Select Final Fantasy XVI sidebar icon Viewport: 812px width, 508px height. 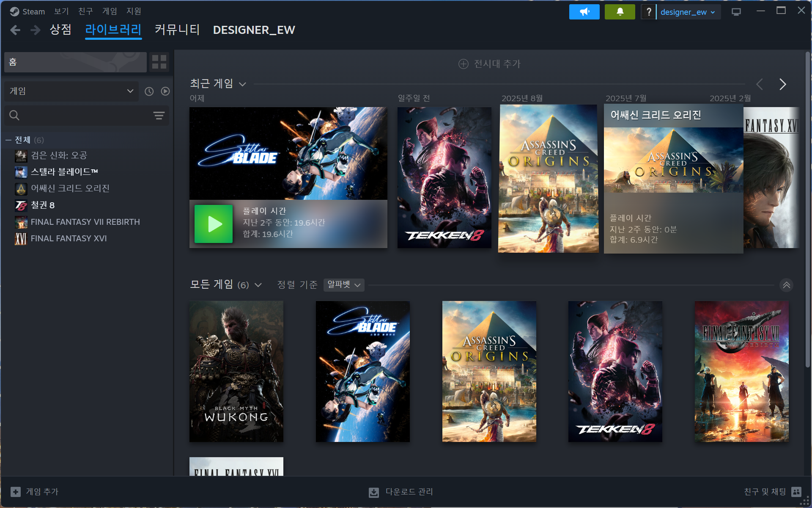click(21, 239)
